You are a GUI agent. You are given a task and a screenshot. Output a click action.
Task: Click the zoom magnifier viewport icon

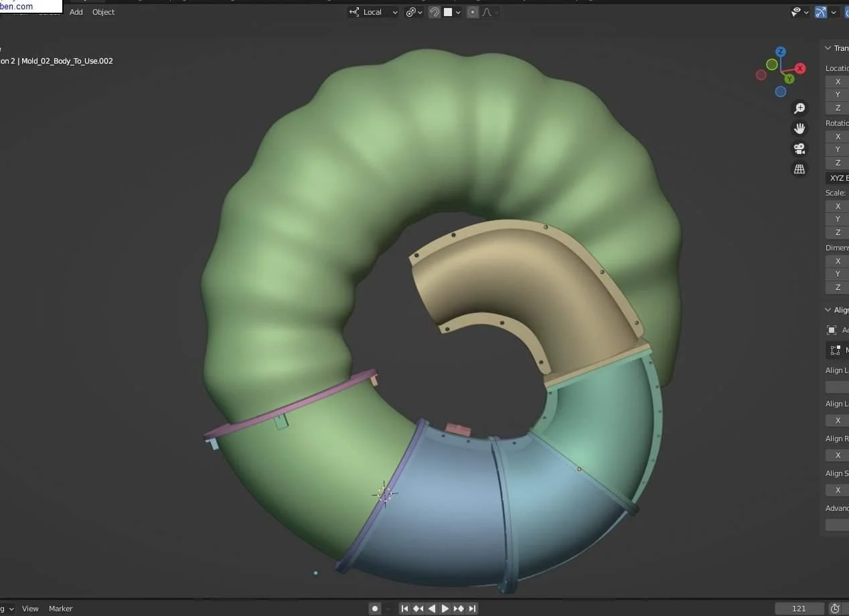799,108
